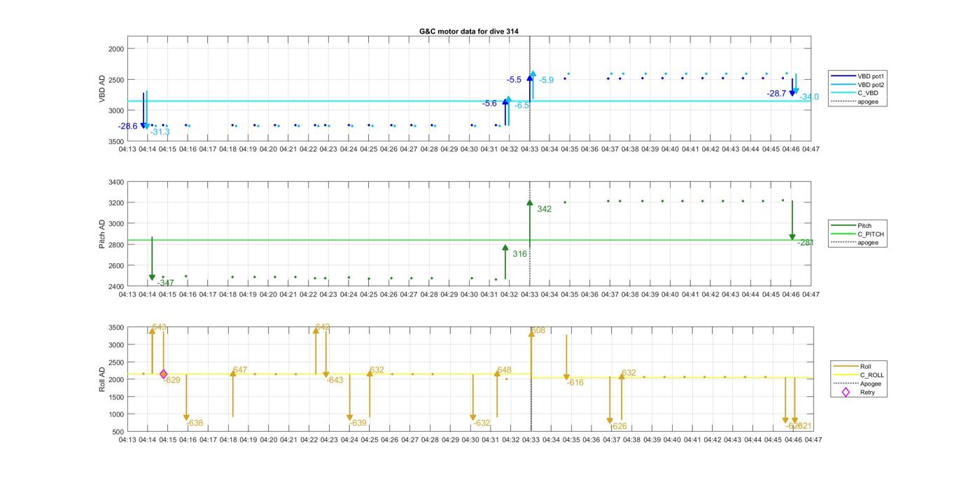Click the -5.6 annotation in VBD plot
This screenshot has height=485, width=980.
489,104
